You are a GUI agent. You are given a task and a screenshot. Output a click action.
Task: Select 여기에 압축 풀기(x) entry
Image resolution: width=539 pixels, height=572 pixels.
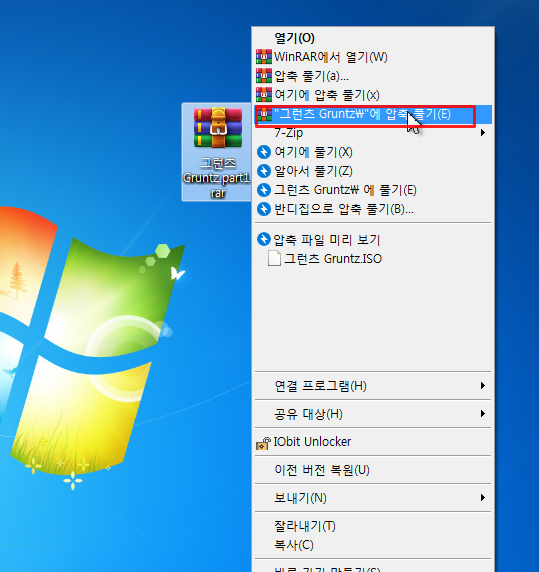373,95
